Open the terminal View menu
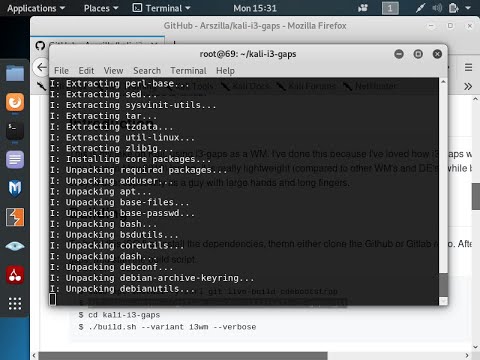The width and height of the screenshot is (480, 360). (113, 71)
